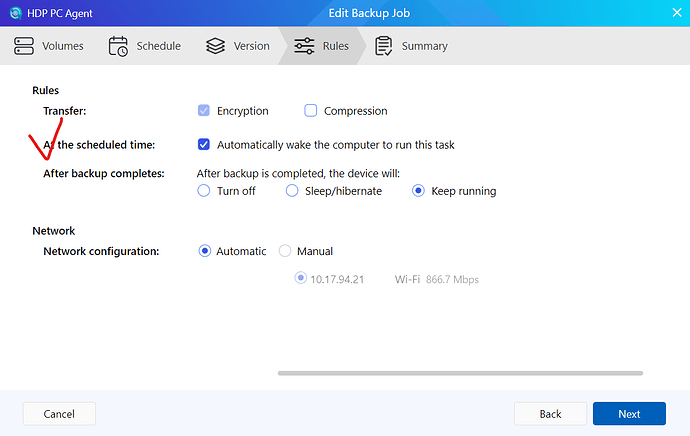Click the Schedule calendar clock icon
Screen dimensions: 690x436
(118, 46)
